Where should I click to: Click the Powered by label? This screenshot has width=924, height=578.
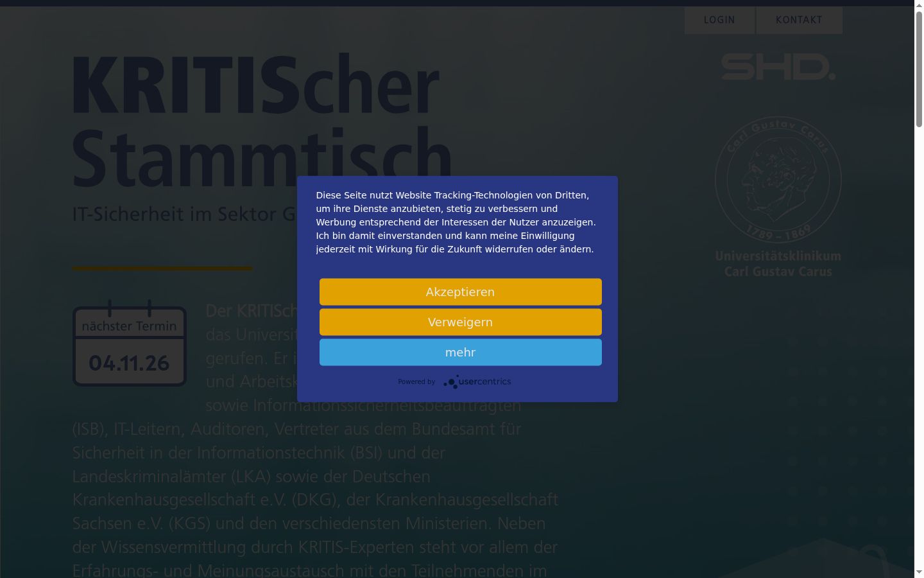click(416, 381)
